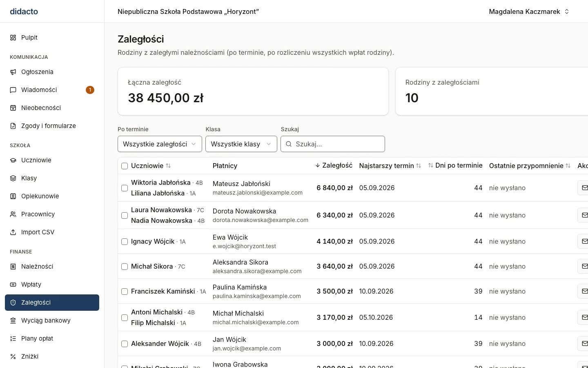
Task: Tick the Franciszek Kamiński row checkbox
Action: [125, 292]
